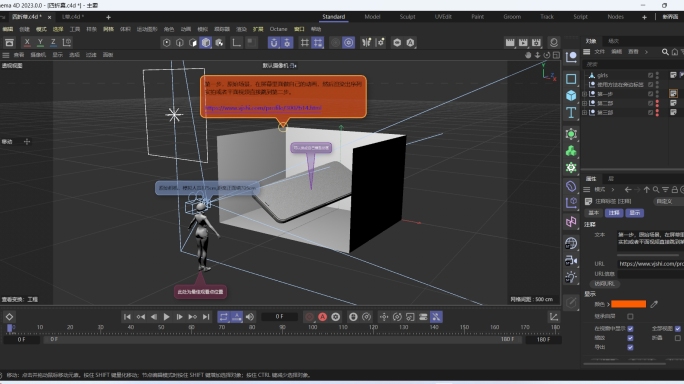Screen dimensions: 684x384
Task: Toggle the 全部视图 checkbox
Action: pos(677,329)
